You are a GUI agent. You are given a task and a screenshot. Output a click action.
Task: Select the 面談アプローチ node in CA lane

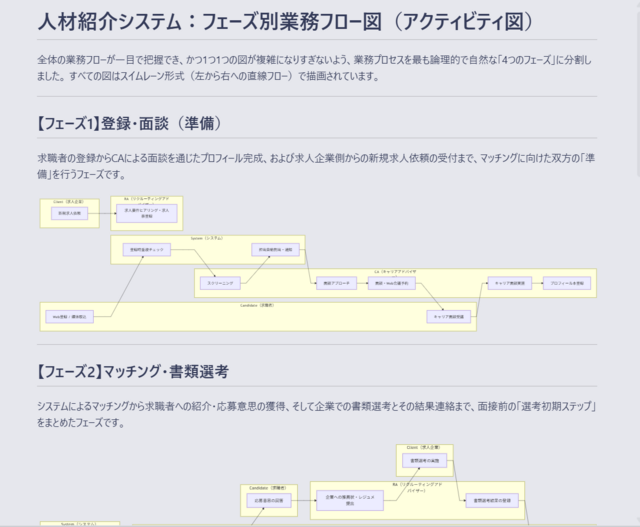click(336, 283)
